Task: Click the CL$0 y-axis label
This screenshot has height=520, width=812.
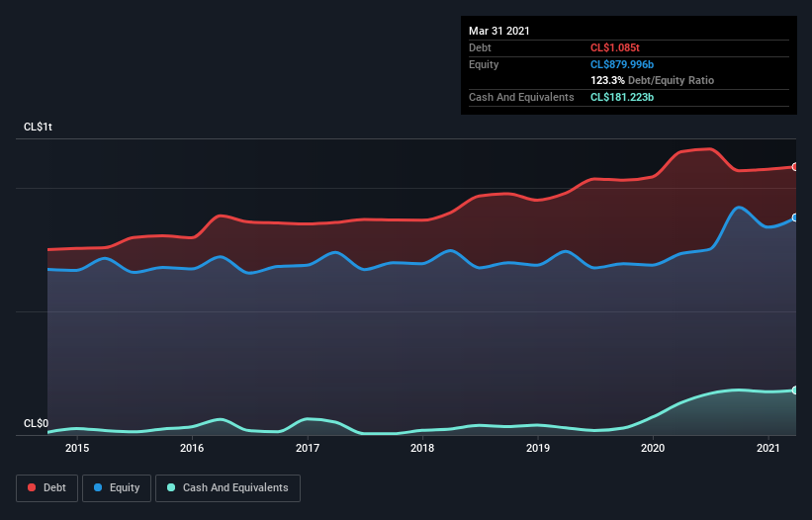Action: (36, 423)
